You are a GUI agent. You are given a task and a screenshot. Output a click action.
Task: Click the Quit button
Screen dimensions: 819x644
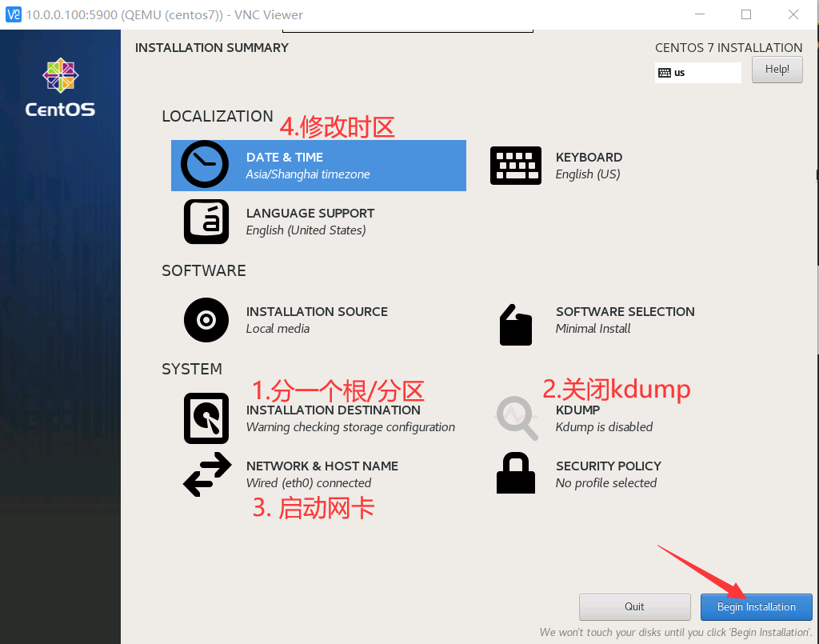(x=634, y=607)
